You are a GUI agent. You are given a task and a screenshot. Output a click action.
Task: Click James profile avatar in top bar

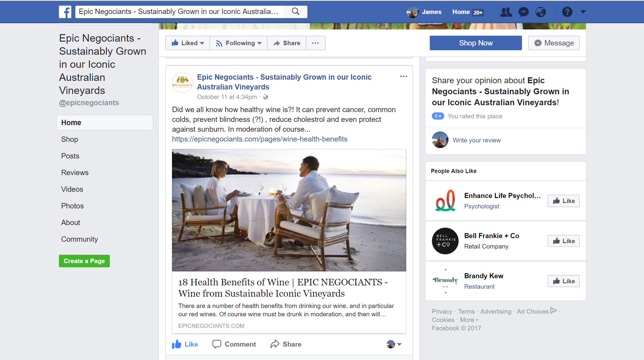pyautogui.click(x=412, y=12)
